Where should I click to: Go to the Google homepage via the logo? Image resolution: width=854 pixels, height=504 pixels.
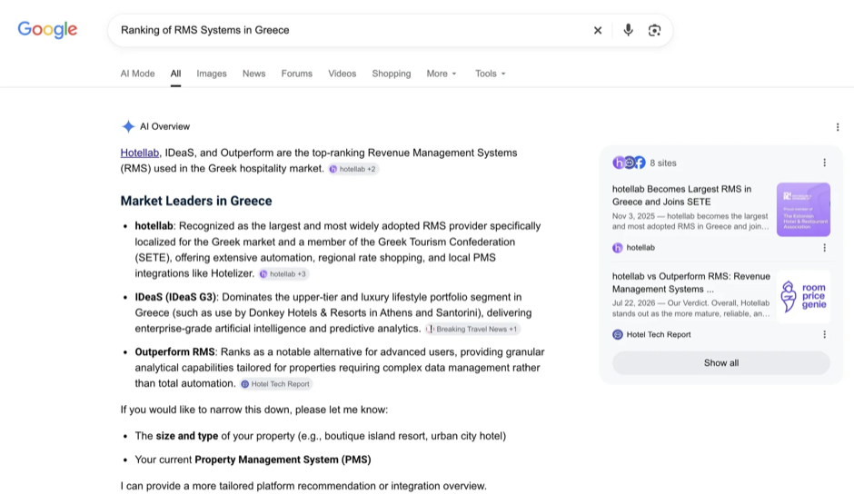click(x=47, y=29)
